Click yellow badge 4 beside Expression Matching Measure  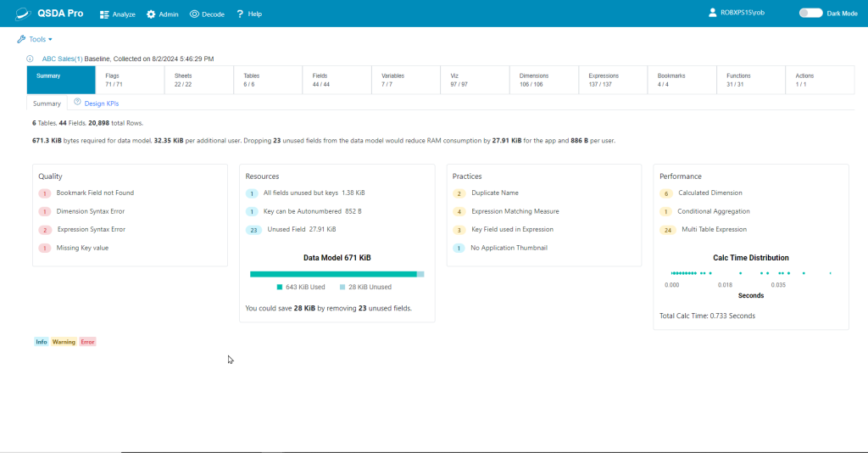pos(459,211)
